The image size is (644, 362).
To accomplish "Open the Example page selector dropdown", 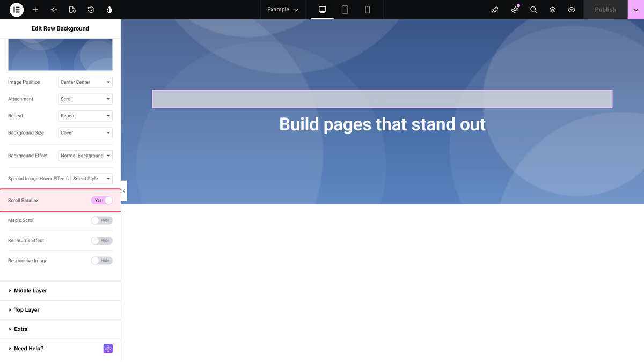I will [283, 10].
